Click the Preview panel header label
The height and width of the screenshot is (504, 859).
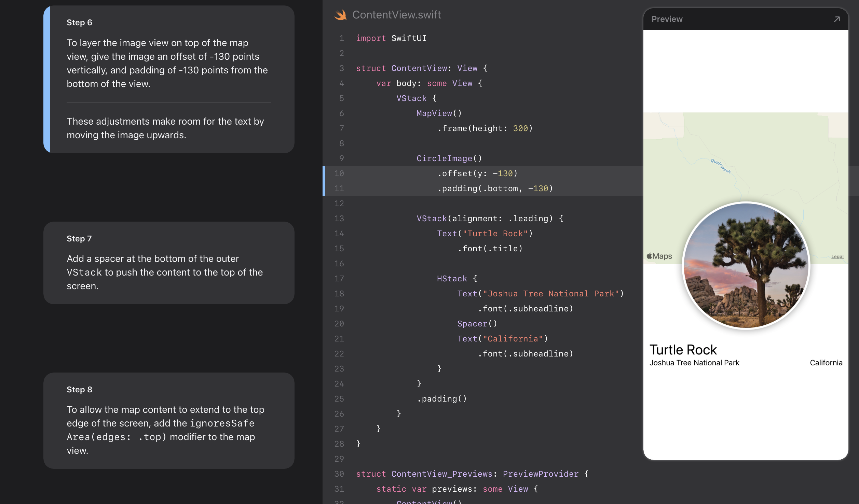pyautogui.click(x=667, y=19)
